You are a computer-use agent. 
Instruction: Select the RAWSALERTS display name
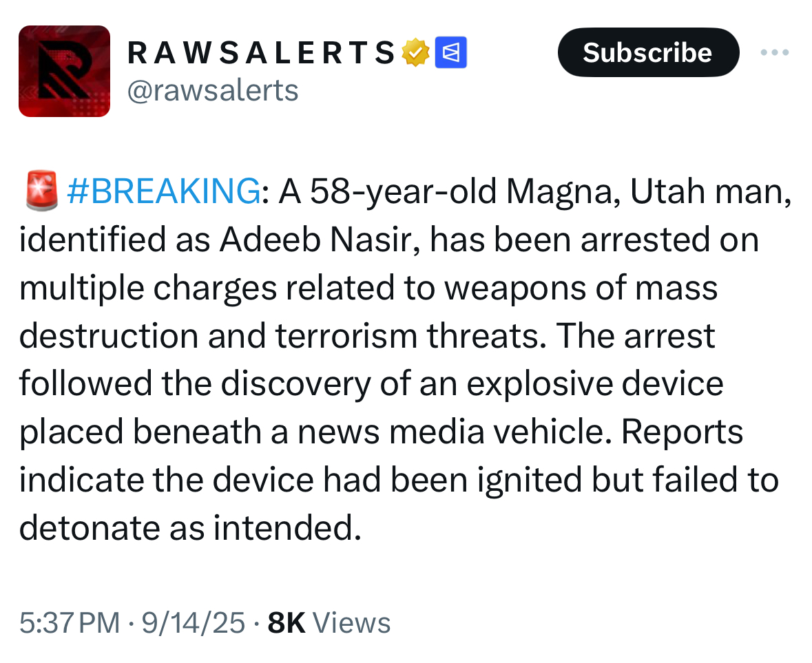point(262,53)
